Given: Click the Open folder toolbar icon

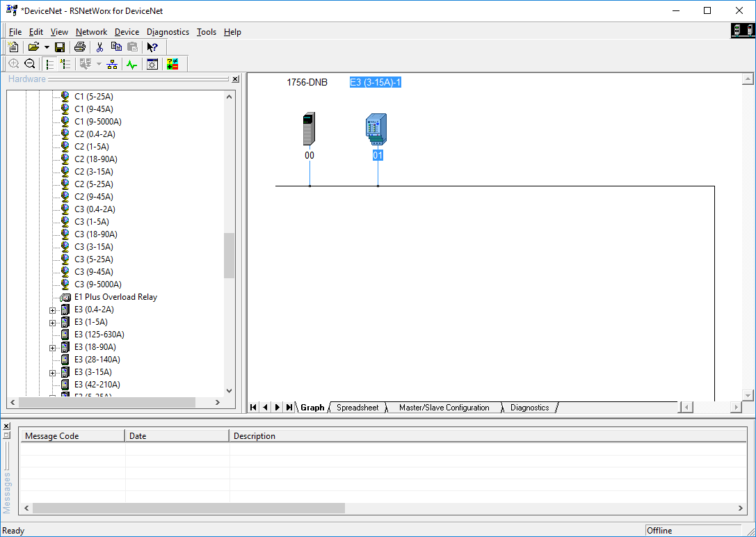Looking at the screenshot, I should pyautogui.click(x=33, y=47).
